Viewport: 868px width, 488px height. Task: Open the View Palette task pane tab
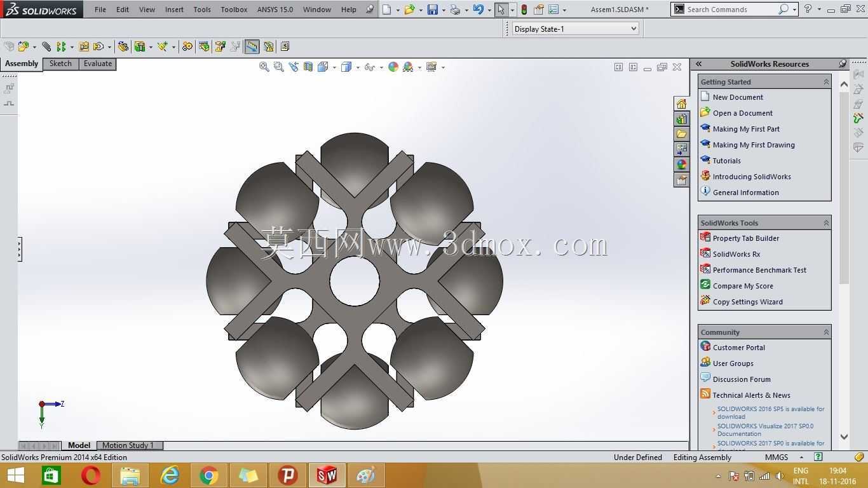pos(682,149)
